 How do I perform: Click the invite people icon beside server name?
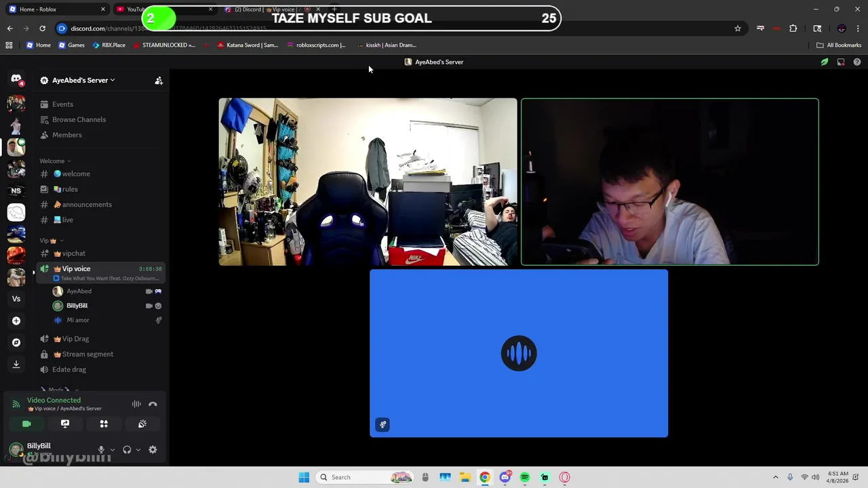(x=159, y=81)
